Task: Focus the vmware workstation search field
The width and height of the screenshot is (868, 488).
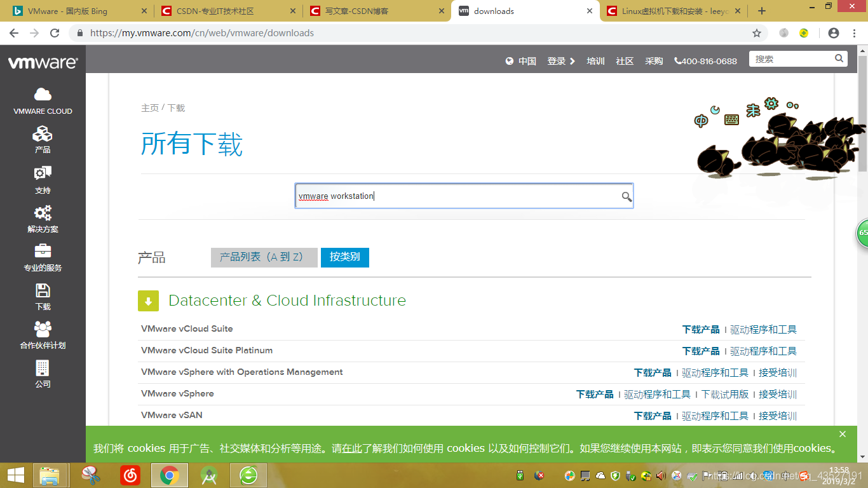Action: click(x=464, y=196)
